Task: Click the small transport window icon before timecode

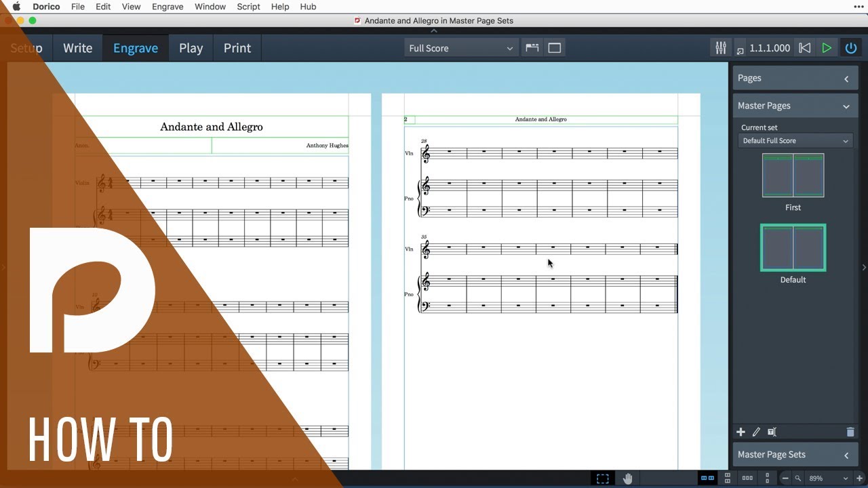Action: pos(740,50)
